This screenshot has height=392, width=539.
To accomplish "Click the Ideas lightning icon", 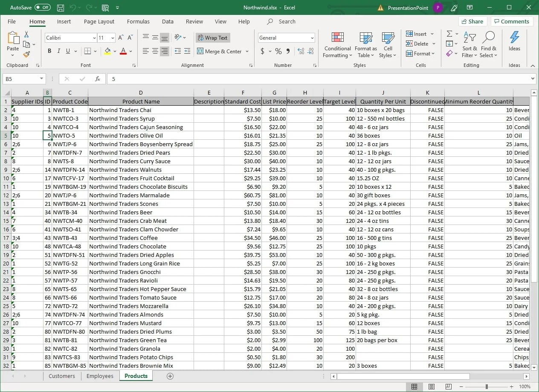I will tap(514, 37).
